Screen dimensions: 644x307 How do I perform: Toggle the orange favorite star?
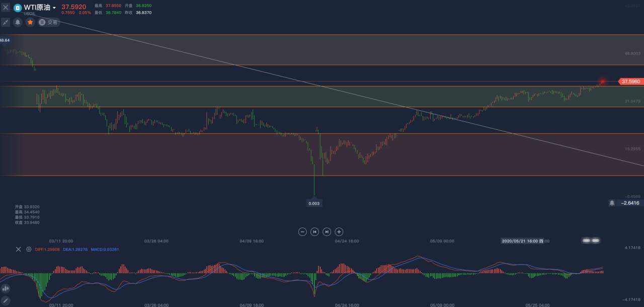(x=30, y=22)
